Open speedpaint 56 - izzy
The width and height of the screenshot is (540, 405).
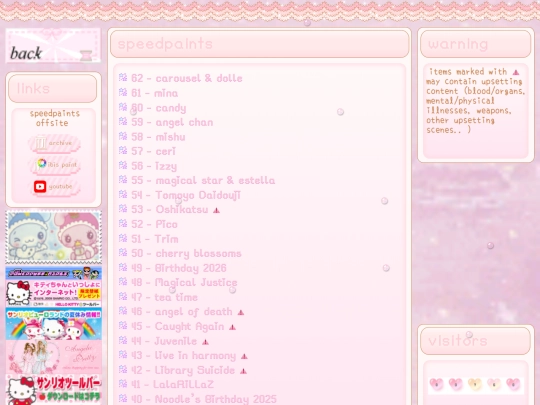tap(154, 166)
